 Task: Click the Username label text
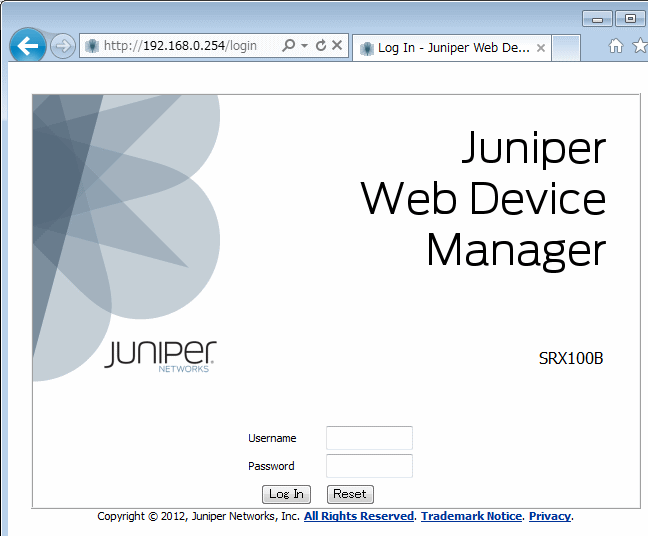(272, 438)
